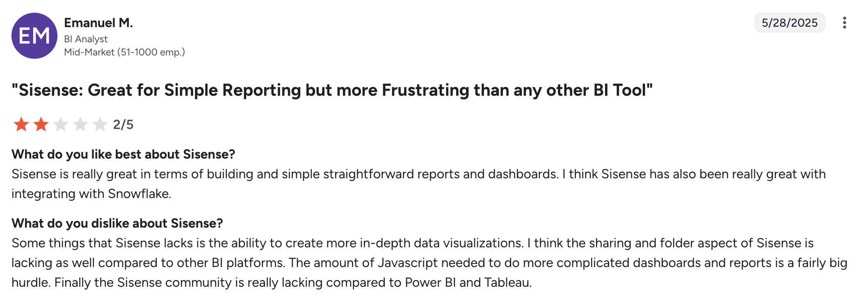This screenshot has height=304, width=868.
Task: Click the third gray rating star
Action: [x=61, y=124]
